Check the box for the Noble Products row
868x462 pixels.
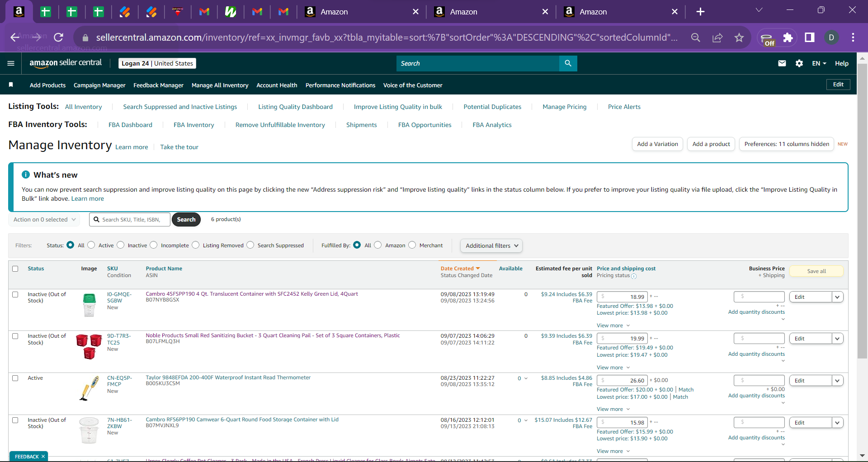(15, 336)
